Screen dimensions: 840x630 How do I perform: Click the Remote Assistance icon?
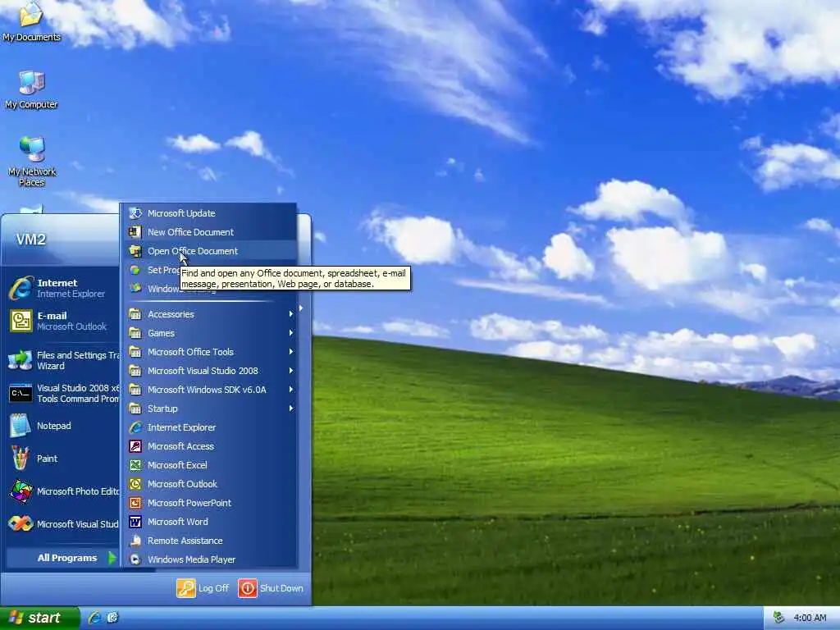[135, 541]
